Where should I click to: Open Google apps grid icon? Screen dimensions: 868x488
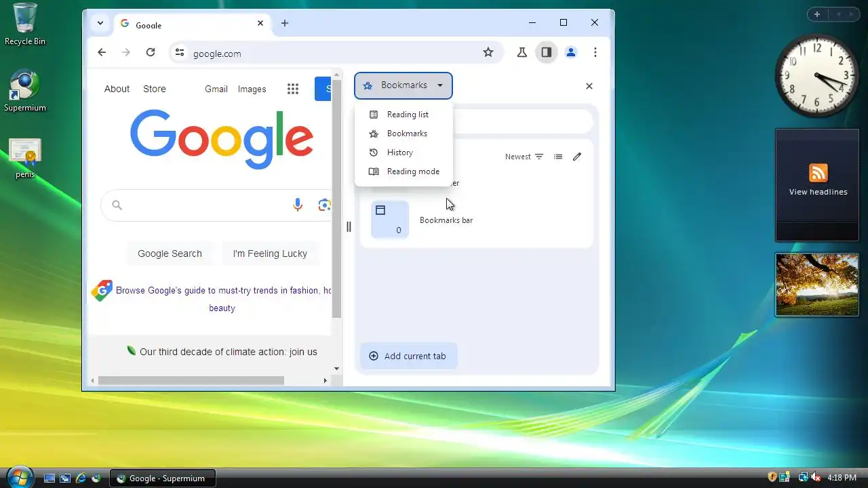(x=293, y=89)
